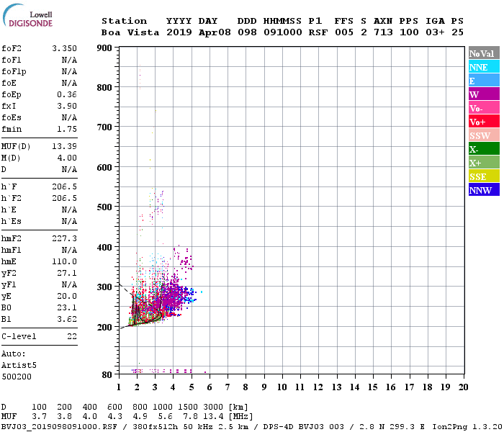This screenshot has height=432, width=504.
Task: Click the 20 MHz x-axis label
Action: (463, 387)
